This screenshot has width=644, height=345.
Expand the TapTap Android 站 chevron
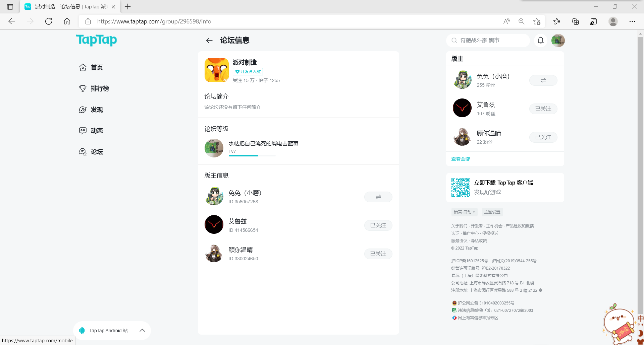tap(142, 330)
